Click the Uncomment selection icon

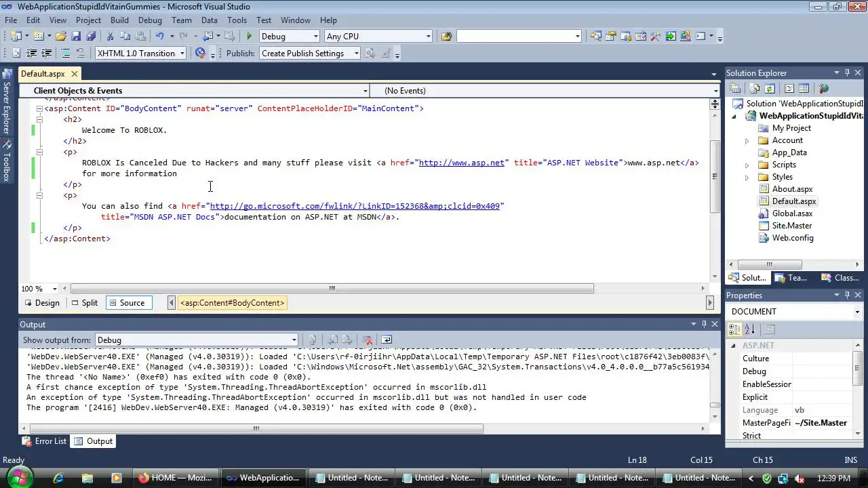pos(80,53)
